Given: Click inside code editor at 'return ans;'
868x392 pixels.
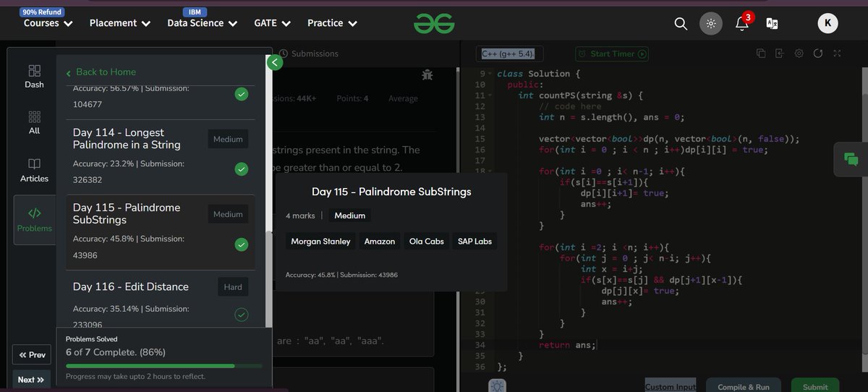Looking at the screenshot, I should pos(567,345).
